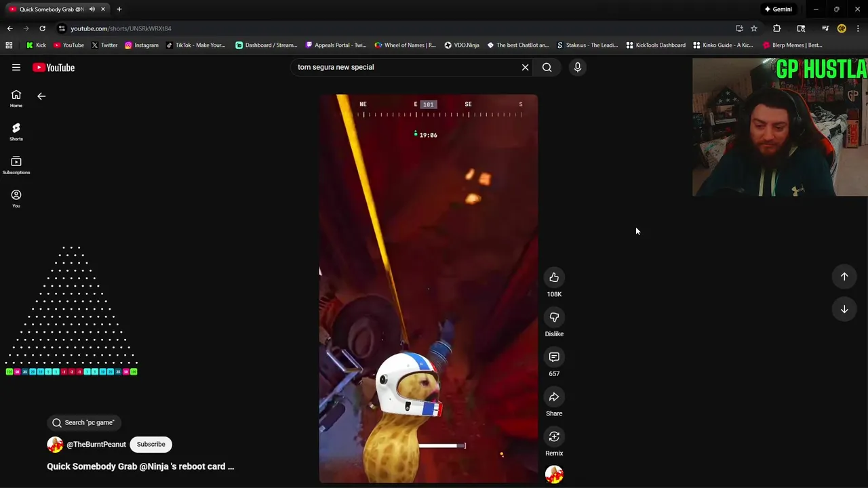Close the Quick Somebody Grab tab
Screen dimensions: 868x488
[103, 9]
